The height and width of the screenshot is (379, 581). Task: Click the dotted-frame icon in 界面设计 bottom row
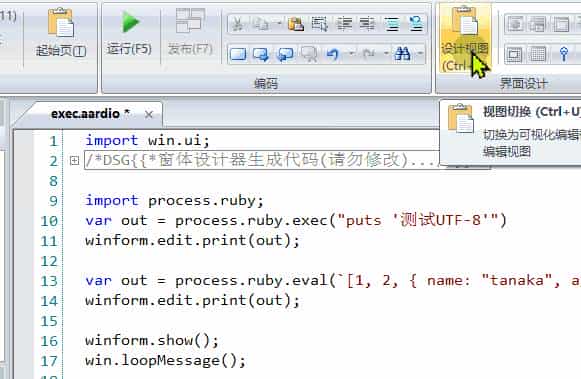515,54
